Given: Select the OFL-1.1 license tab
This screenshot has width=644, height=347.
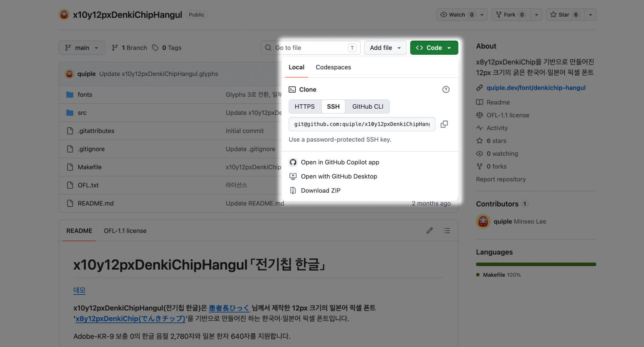Looking at the screenshot, I should 125,231.
